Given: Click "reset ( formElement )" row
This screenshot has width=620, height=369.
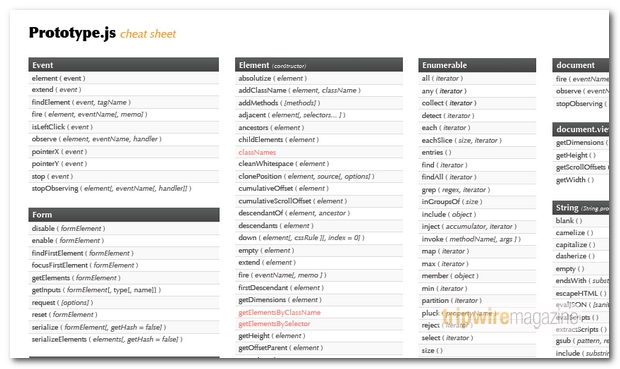Looking at the screenshot, I should tap(124, 315).
